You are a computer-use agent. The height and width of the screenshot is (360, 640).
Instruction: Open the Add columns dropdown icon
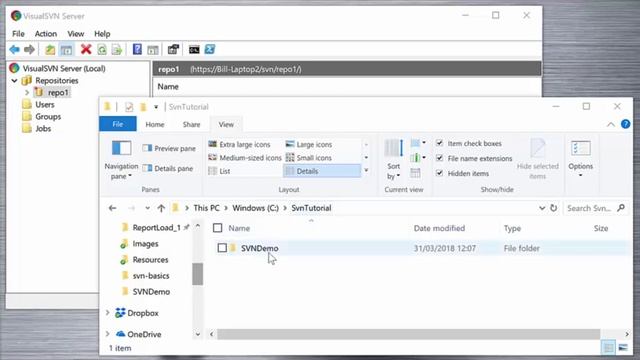(418, 158)
